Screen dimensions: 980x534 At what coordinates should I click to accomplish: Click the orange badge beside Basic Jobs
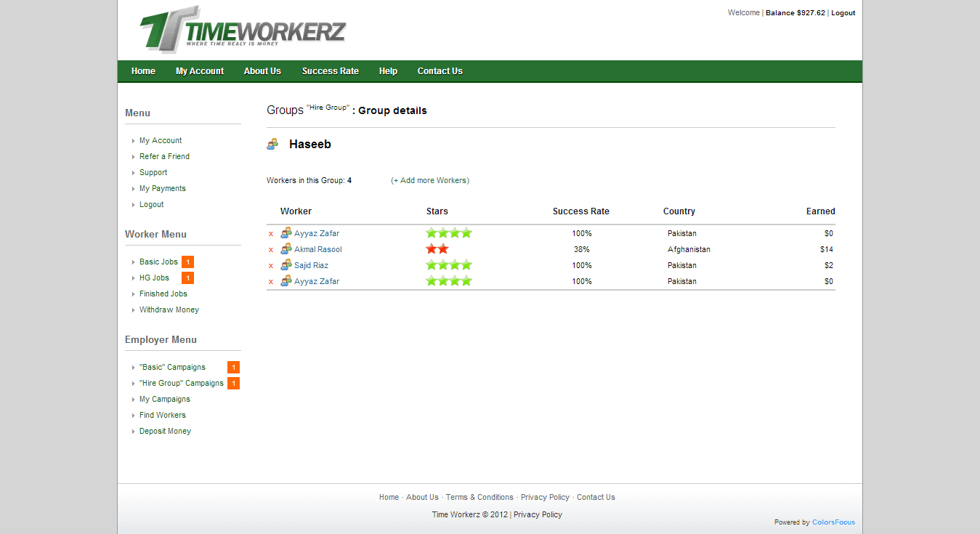tap(187, 262)
